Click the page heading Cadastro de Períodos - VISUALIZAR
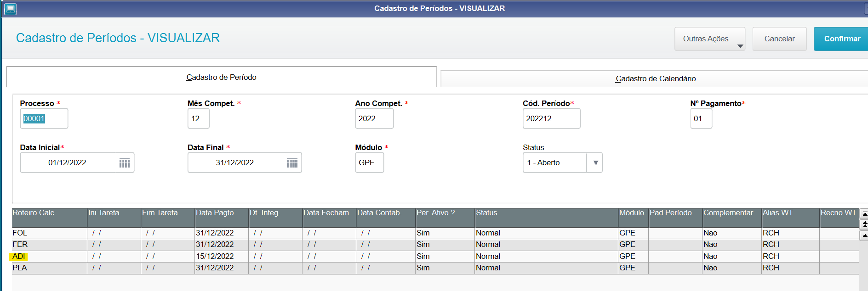The width and height of the screenshot is (868, 291). click(118, 38)
